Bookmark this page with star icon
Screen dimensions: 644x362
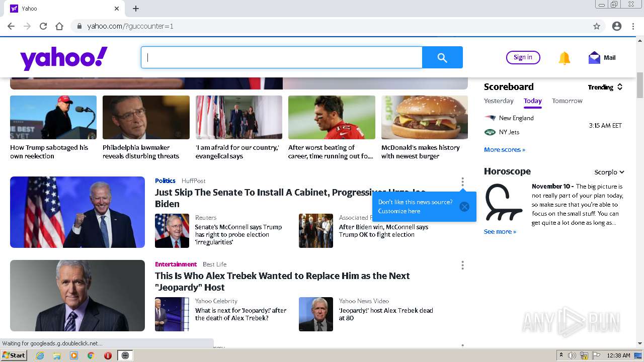click(x=597, y=26)
